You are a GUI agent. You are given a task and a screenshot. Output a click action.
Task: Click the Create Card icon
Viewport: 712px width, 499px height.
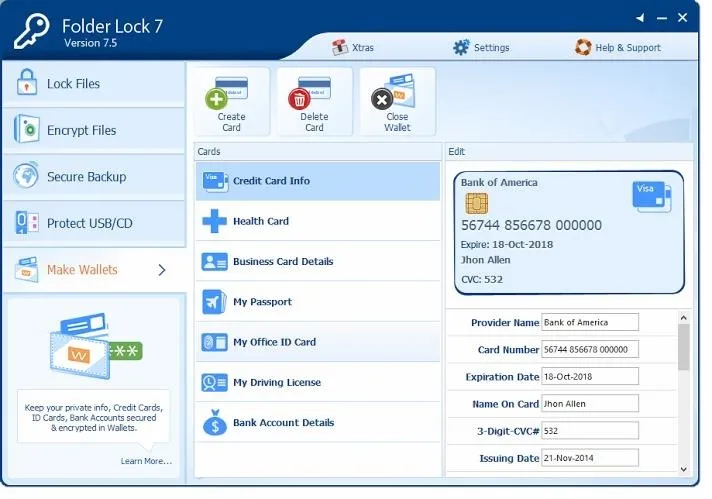(227, 93)
